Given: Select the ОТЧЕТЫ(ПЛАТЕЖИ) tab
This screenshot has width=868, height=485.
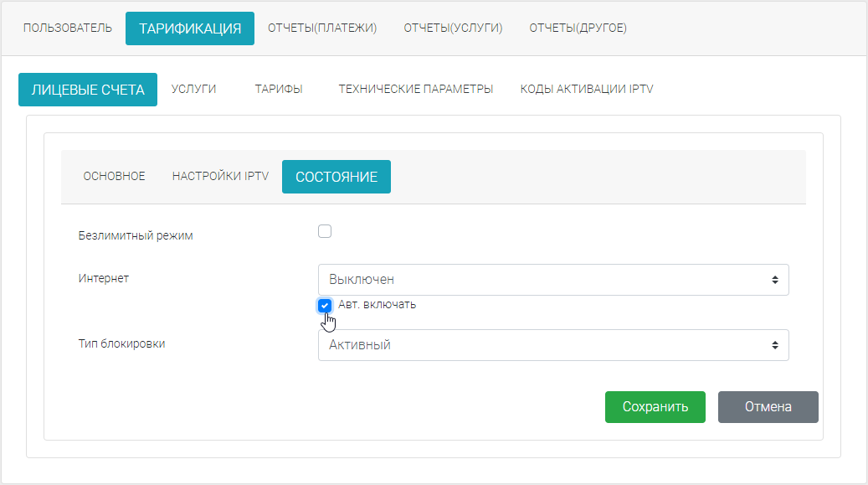Looking at the screenshot, I should coord(323,27).
